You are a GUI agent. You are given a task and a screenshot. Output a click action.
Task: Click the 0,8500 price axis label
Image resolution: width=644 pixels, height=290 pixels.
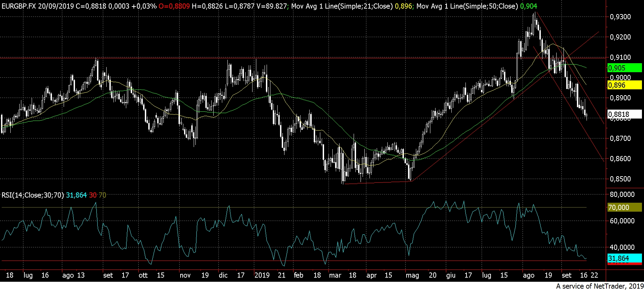point(620,179)
